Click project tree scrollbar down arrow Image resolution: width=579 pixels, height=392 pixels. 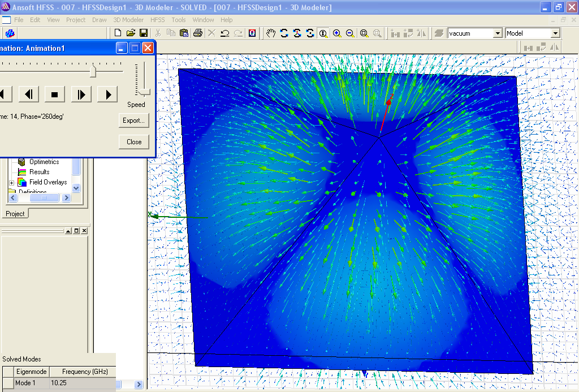pyautogui.click(x=76, y=188)
